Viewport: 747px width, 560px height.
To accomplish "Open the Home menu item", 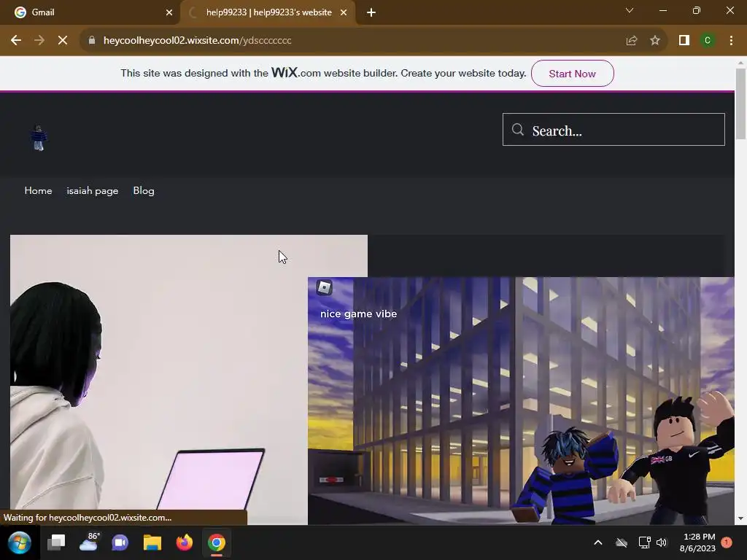I will 38,190.
